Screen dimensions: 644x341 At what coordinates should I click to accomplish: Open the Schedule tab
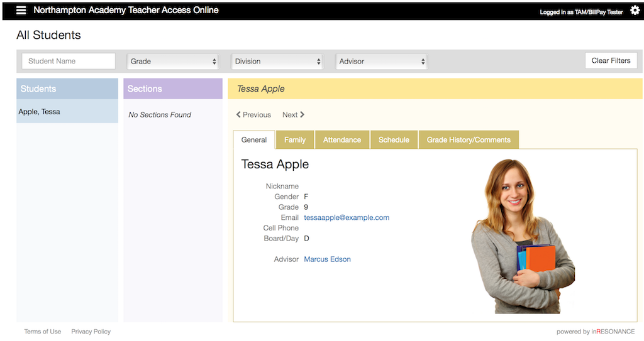tap(394, 140)
